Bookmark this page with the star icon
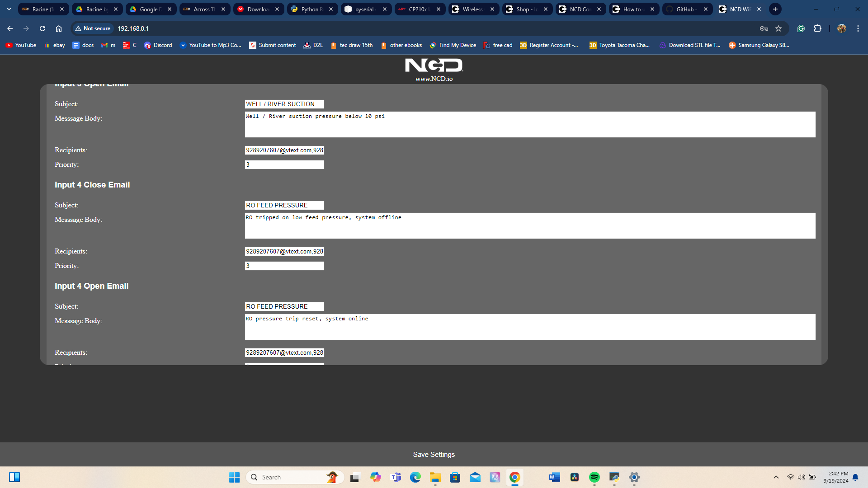868x488 pixels. point(778,28)
